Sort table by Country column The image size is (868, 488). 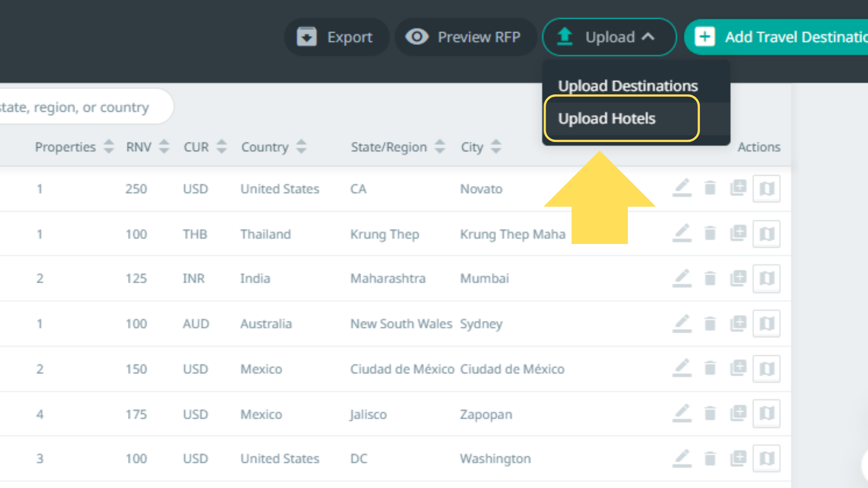pos(301,147)
